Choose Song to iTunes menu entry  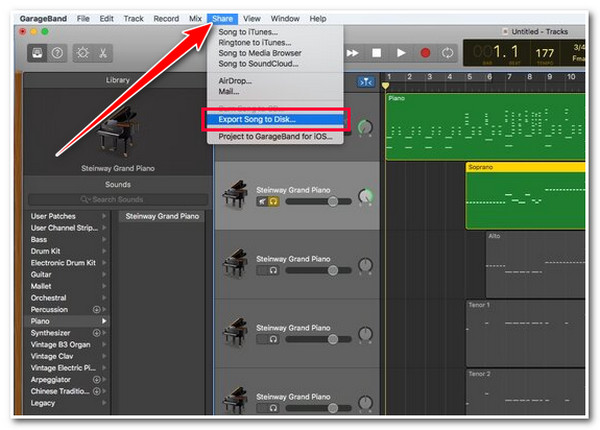click(x=275, y=32)
